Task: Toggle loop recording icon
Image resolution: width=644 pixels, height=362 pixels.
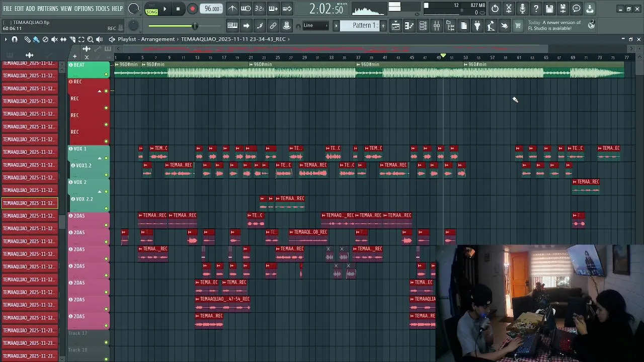Action: (287, 9)
